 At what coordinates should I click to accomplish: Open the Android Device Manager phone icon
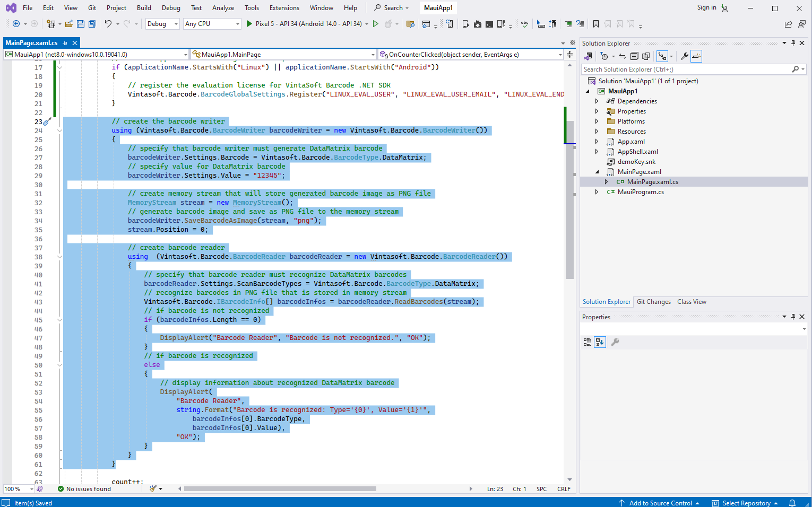pos(466,24)
